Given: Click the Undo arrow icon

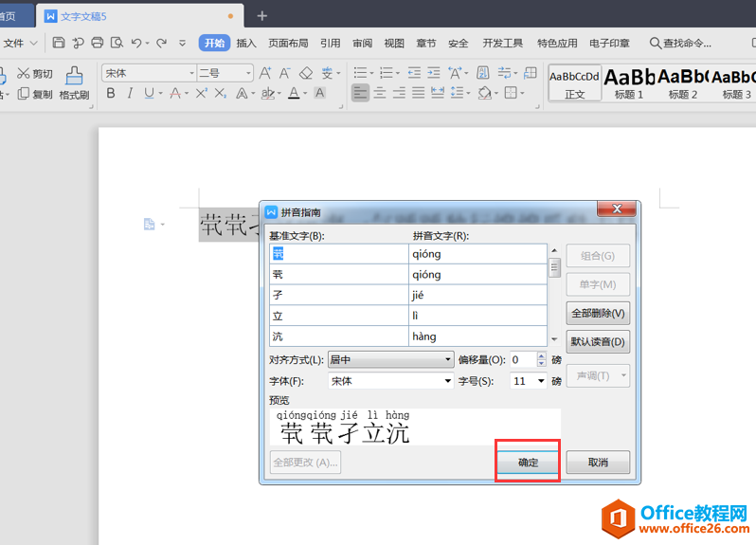Looking at the screenshot, I should (x=136, y=43).
